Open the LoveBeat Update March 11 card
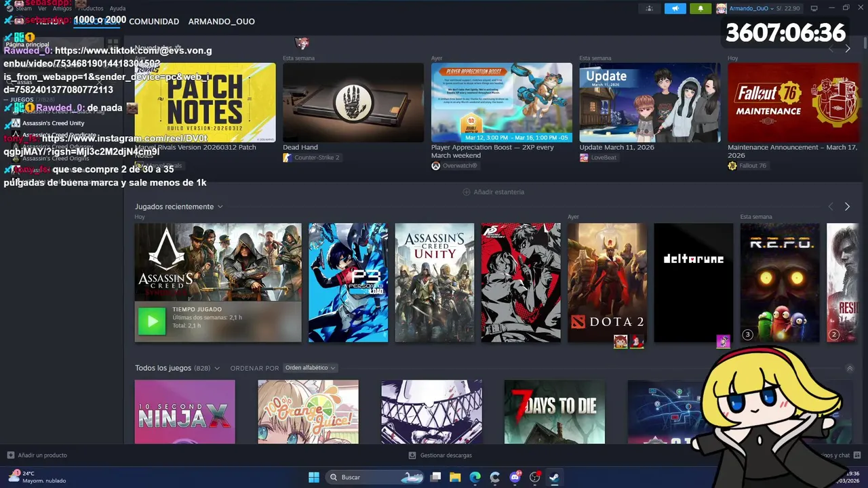 point(650,102)
